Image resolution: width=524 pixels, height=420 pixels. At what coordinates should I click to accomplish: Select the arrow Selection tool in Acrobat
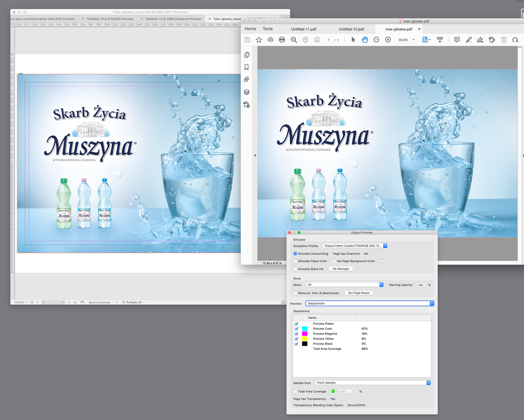353,40
